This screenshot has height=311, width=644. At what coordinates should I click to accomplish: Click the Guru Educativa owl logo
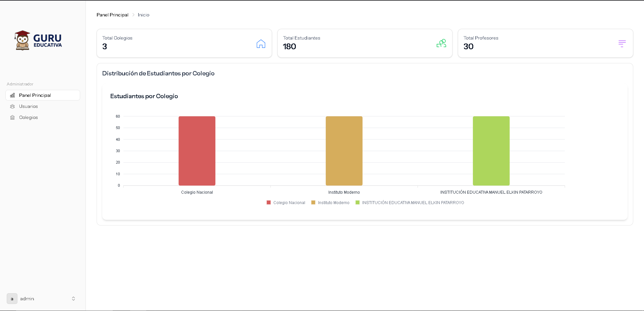[22, 40]
